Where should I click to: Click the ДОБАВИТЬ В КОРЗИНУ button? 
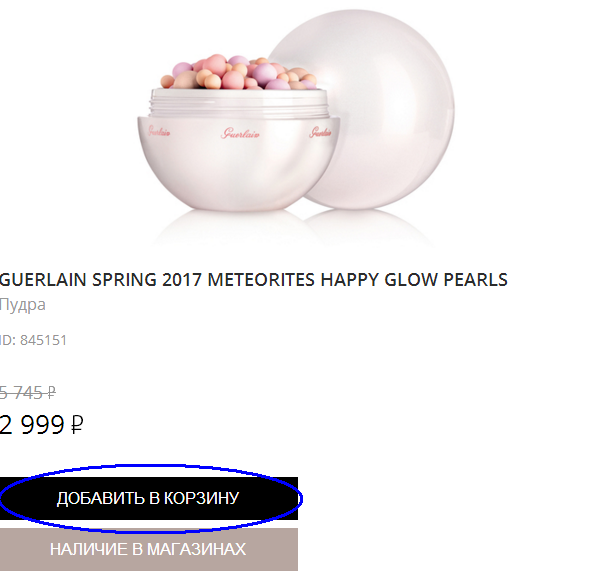pyautogui.click(x=149, y=498)
